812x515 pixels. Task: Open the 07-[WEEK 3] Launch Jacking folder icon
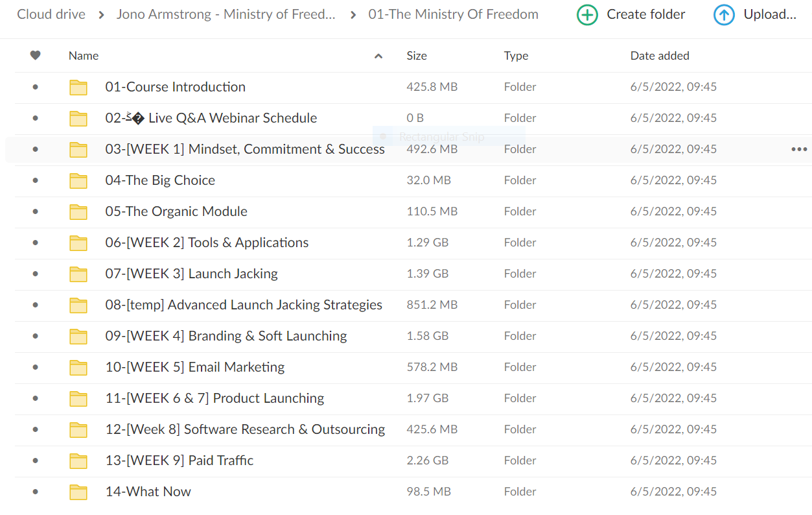point(78,274)
